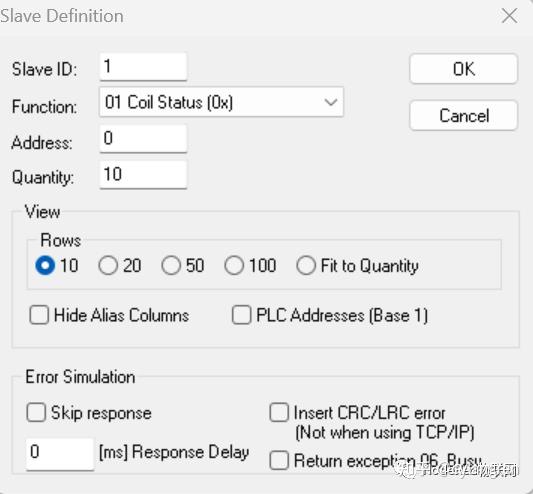Close the Slave Definition dialog
The image size is (533, 494).
(x=509, y=16)
